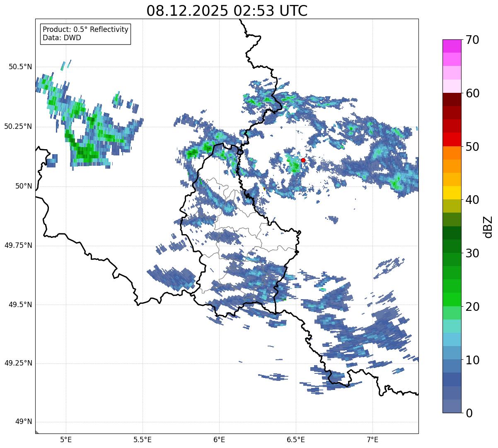The height and width of the screenshot is (448, 498).
Task: Click the 50°N latitude label
Action: point(24,186)
